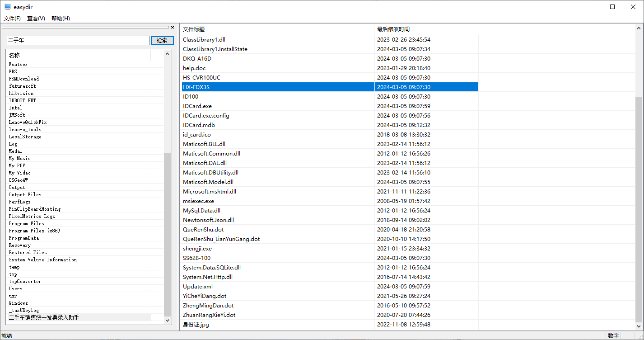Click down arrow of file list scrollbar

click(639, 326)
